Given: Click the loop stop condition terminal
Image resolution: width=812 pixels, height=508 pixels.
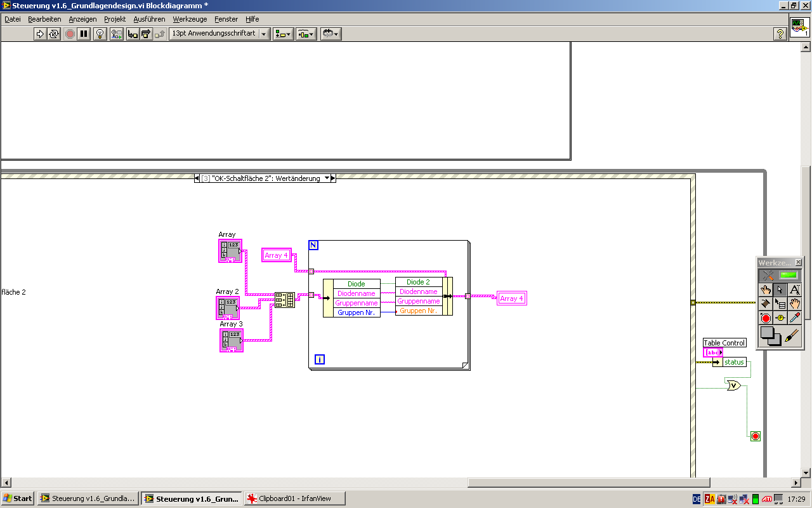Looking at the screenshot, I should pos(755,436).
